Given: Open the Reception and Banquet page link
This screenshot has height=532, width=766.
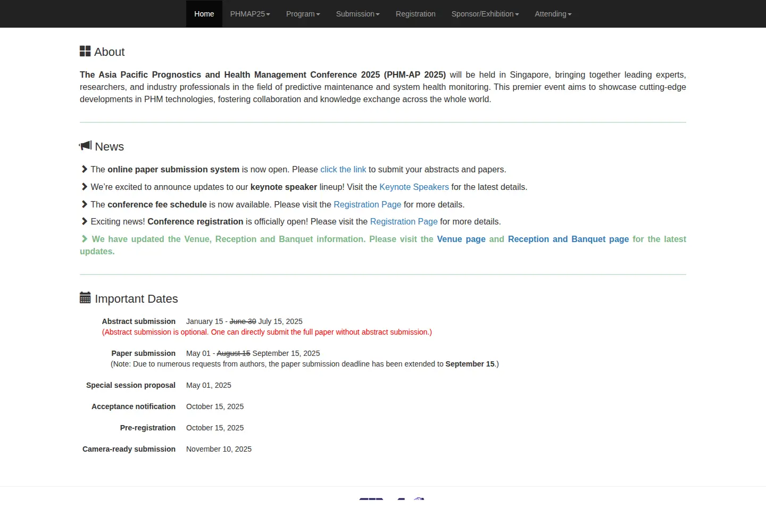Looking at the screenshot, I should (569, 239).
